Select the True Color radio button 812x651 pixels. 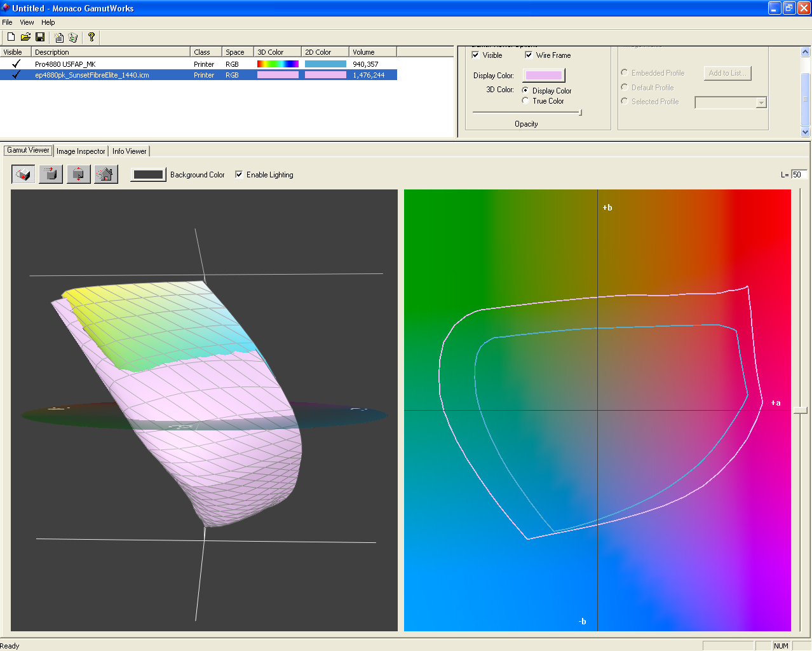[x=525, y=101]
